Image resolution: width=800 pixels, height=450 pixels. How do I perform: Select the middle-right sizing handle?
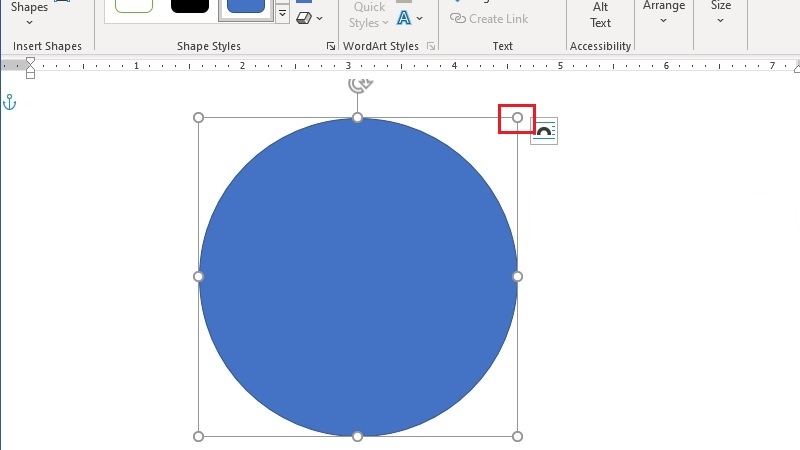point(517,277)
